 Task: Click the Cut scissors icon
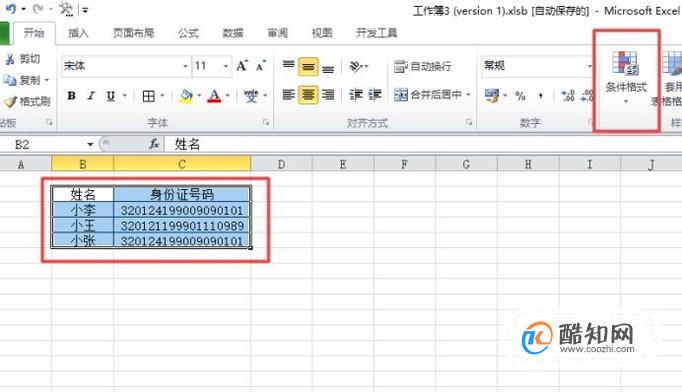pos(10,59)
